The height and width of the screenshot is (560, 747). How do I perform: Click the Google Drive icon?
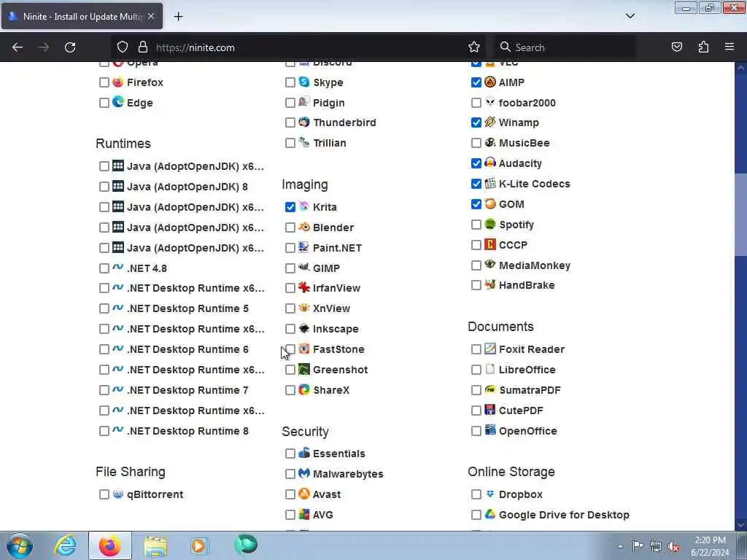(x=490, y=514)
